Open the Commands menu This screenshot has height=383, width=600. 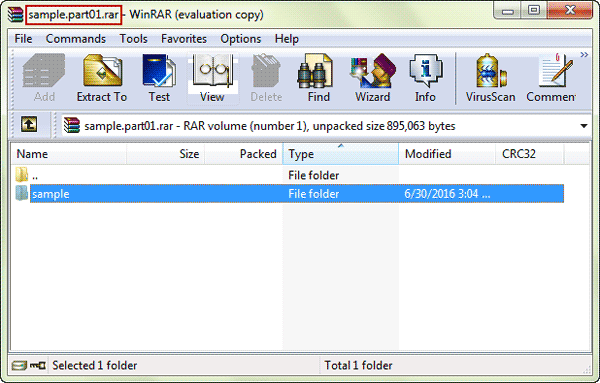[x=76, y=39]
